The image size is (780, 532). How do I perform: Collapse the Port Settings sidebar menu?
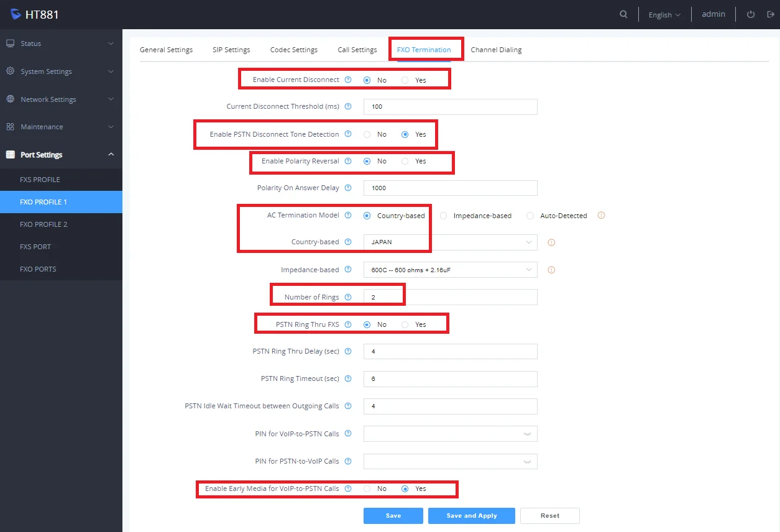point(61,155)
